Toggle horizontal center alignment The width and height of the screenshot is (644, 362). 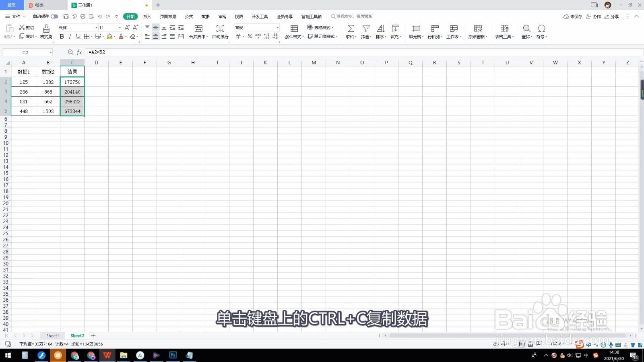[155, 36]
